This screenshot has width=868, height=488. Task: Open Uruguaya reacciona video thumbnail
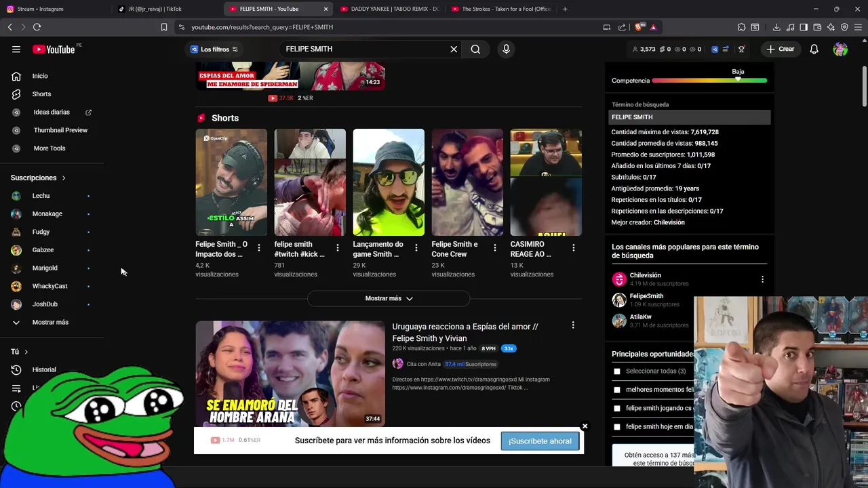(x=290, y=373)
